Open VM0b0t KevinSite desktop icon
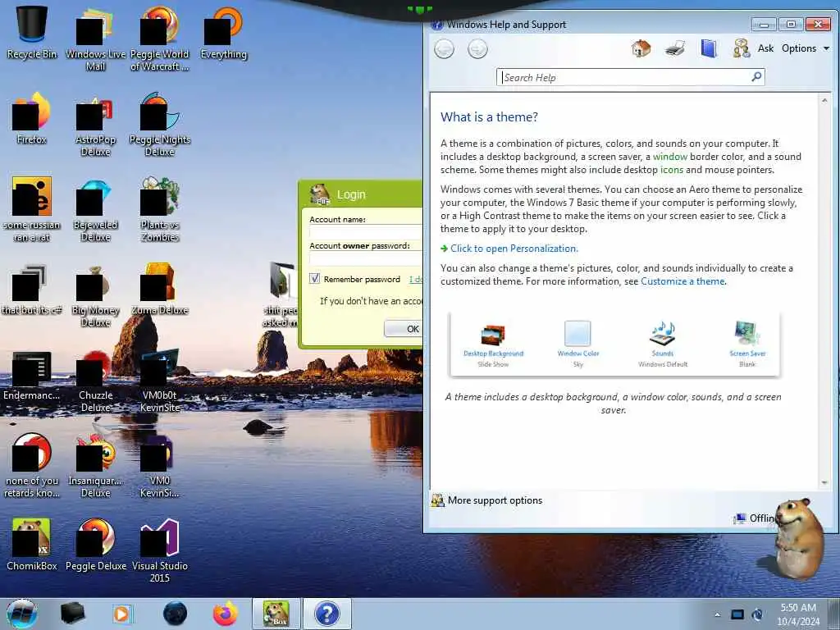This screenshot has width=840, height=630. (x=160, y=381)
